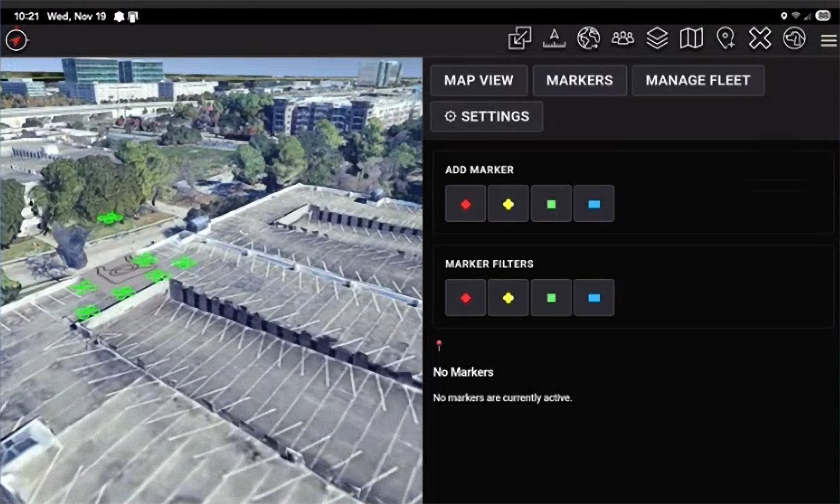
Task: Click the location icon in status bar
Action: [x=784, y=16]
